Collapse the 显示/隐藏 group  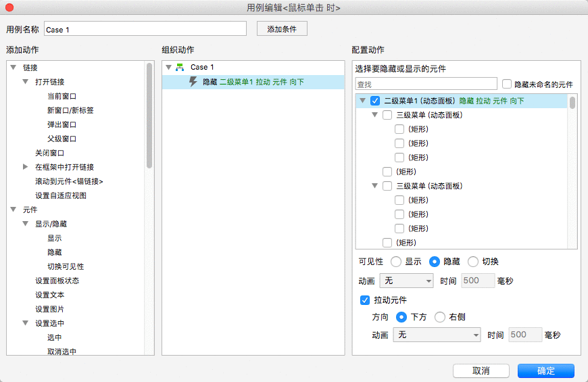coord(25,224)
